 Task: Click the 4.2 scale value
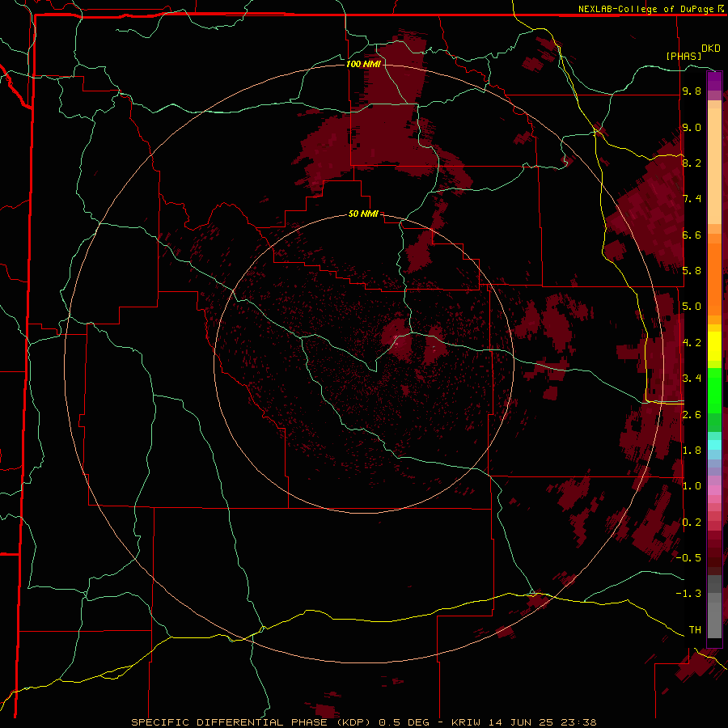click(x=692, y=343)
